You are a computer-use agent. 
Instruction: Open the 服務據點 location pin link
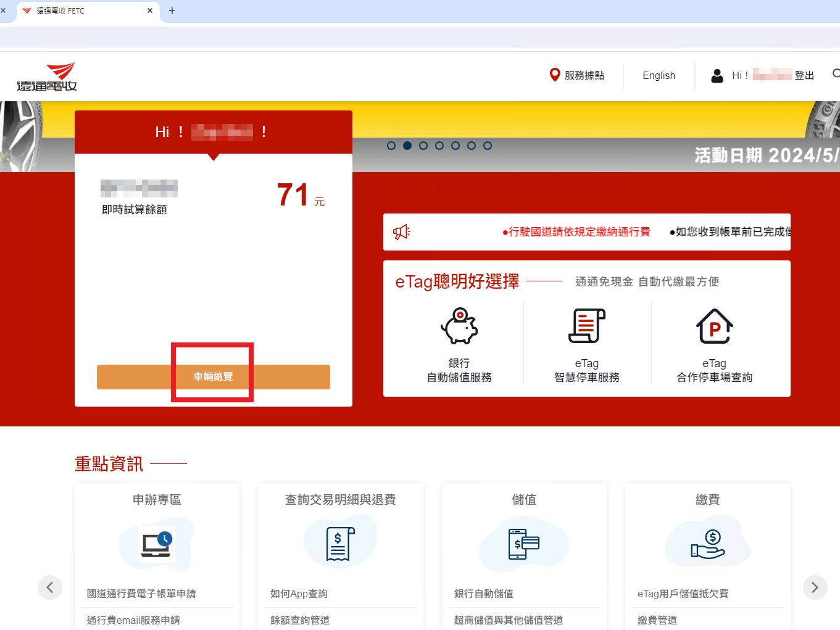[x=555, y=75]
